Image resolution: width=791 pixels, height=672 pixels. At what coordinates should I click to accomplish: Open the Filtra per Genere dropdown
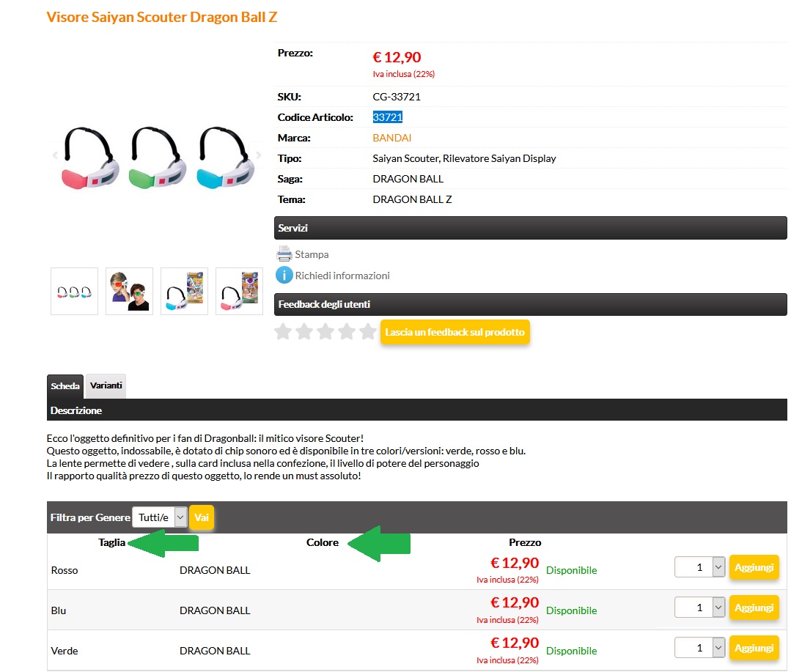159,517
